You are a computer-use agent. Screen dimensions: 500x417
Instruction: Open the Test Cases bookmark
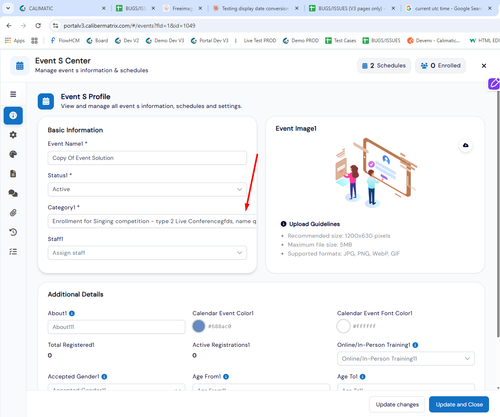[341, 41]
